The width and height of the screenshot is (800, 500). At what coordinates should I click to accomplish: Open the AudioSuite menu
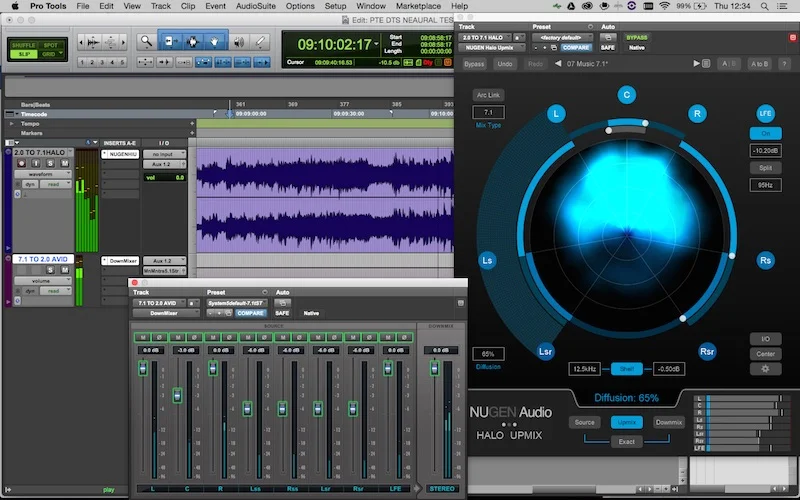pyautogui.click(x=256, y=6)
